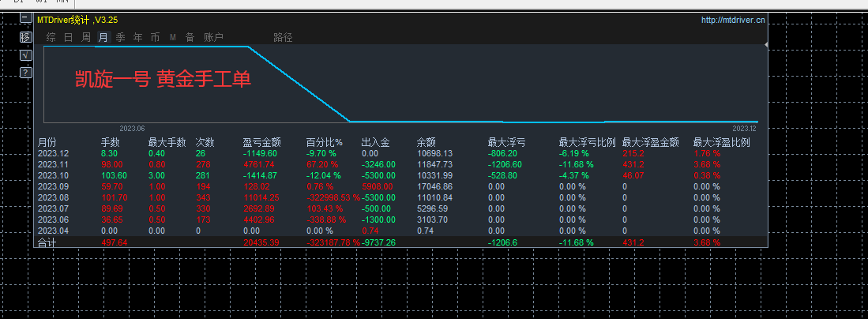Click the profit value 11014.25
868x319 pixels.
tap(260, 197)
